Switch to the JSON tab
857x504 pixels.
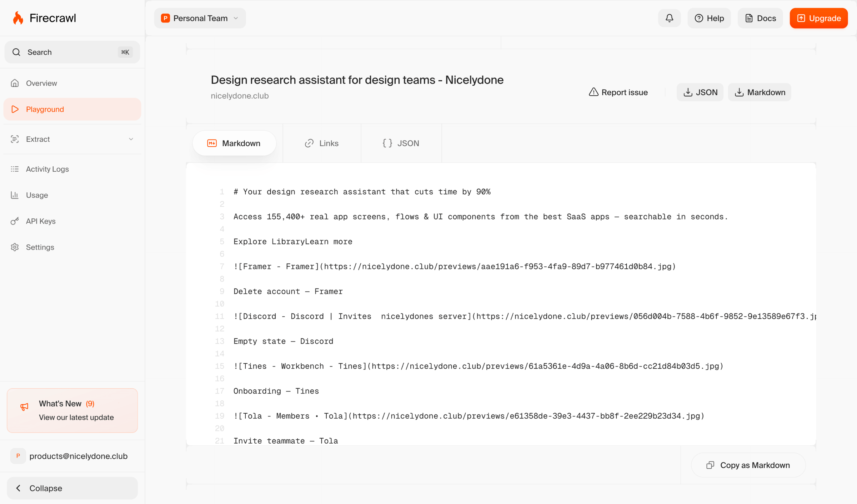[x=401, y=143]
